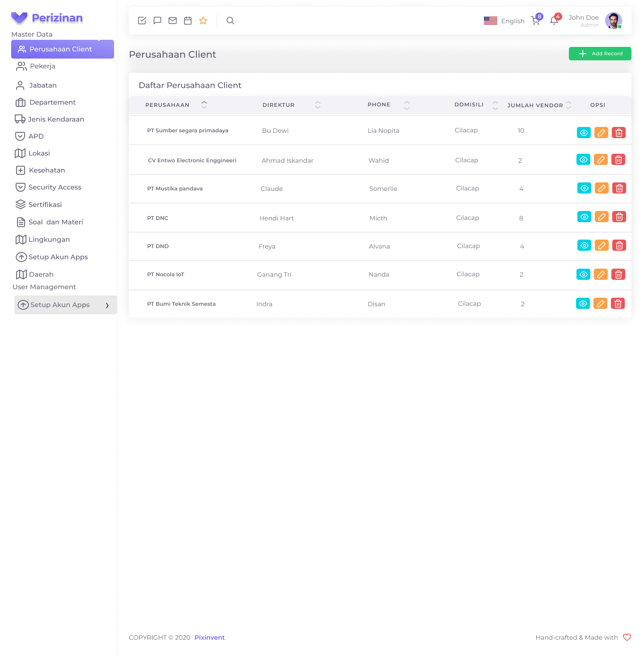Edit the PT Mustika pandava record
Screen dimensions: 644x658
click(602, 188)
